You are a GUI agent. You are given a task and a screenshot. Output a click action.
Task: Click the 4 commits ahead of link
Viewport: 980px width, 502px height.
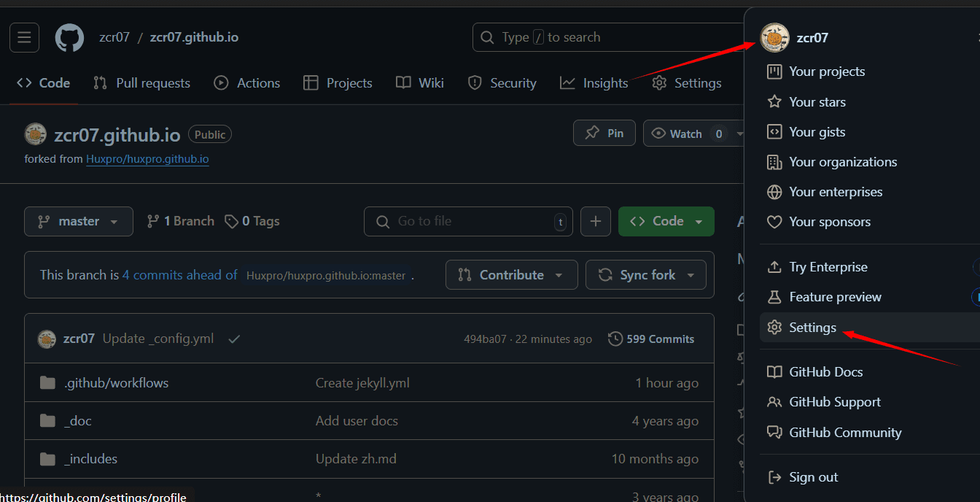click(x=179, y=275)
